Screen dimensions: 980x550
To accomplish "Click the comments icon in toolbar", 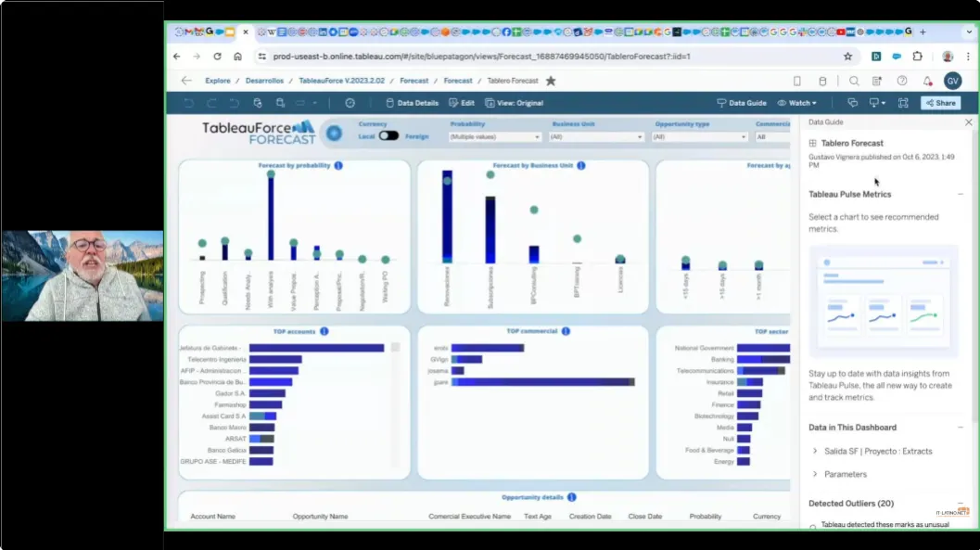I will [x=852, y=103].
